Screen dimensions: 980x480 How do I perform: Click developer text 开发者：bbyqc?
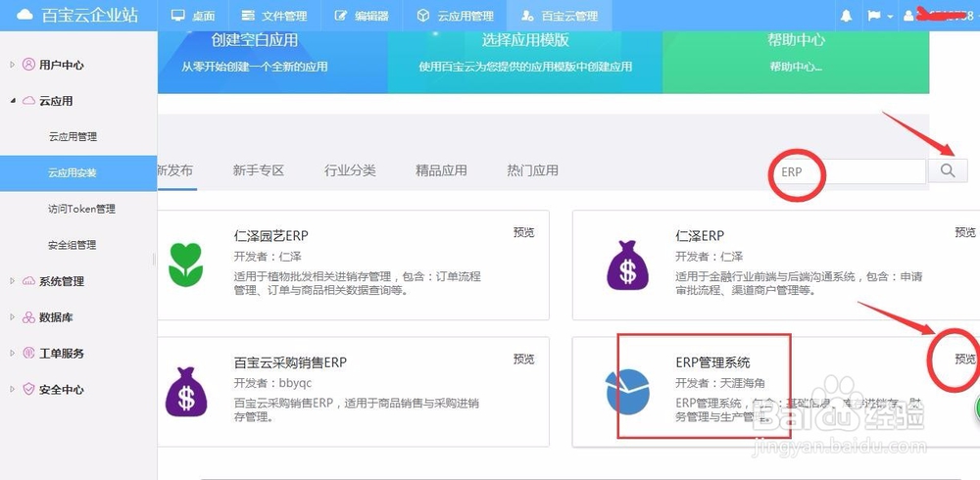272,383
